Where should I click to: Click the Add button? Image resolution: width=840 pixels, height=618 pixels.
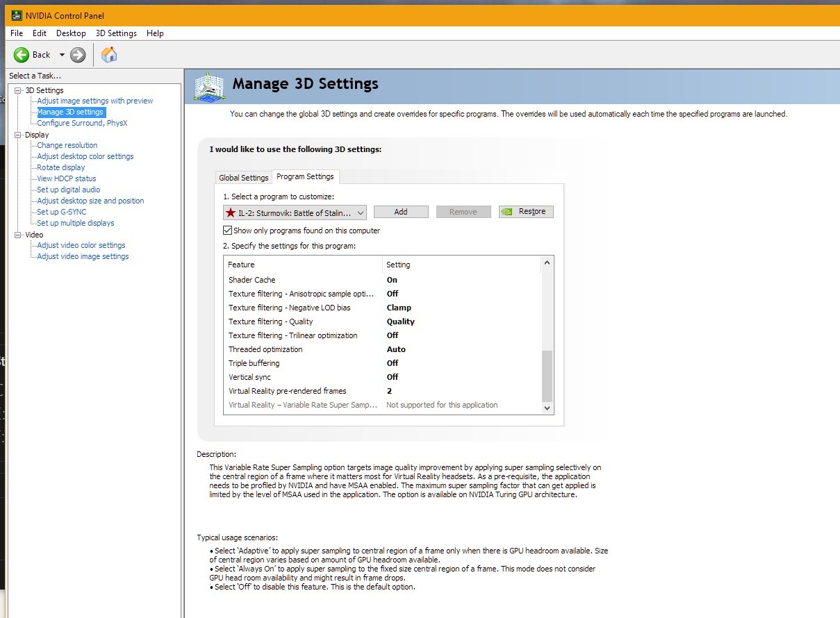[401, 212]
